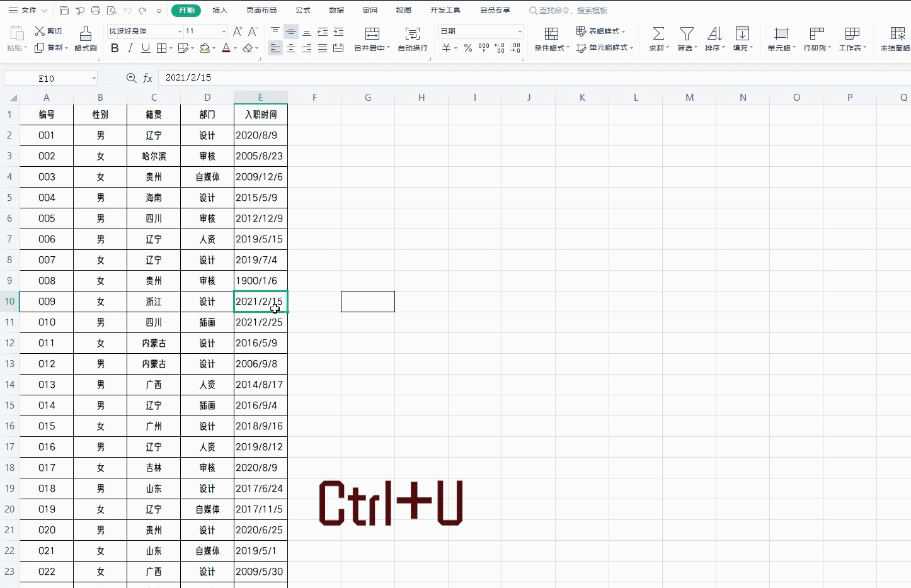
Task: Increase font size with A+ icon
Action: point(238,31)
